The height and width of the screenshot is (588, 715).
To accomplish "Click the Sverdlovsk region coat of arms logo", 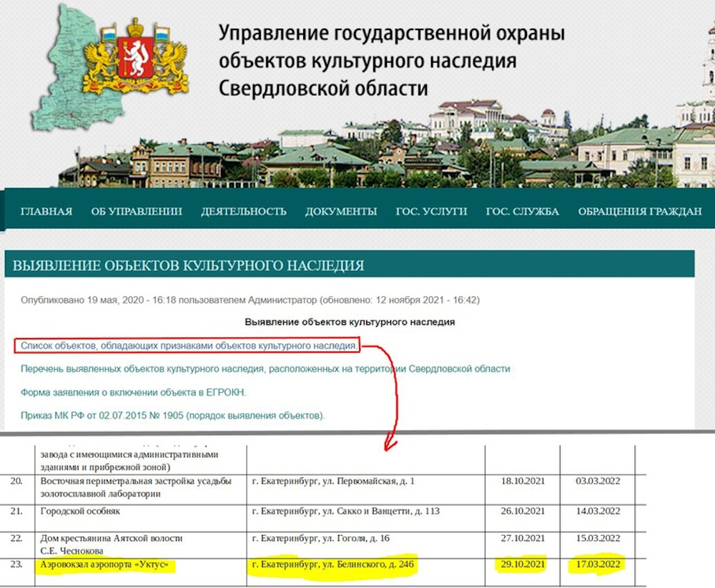I will [135, 57].
